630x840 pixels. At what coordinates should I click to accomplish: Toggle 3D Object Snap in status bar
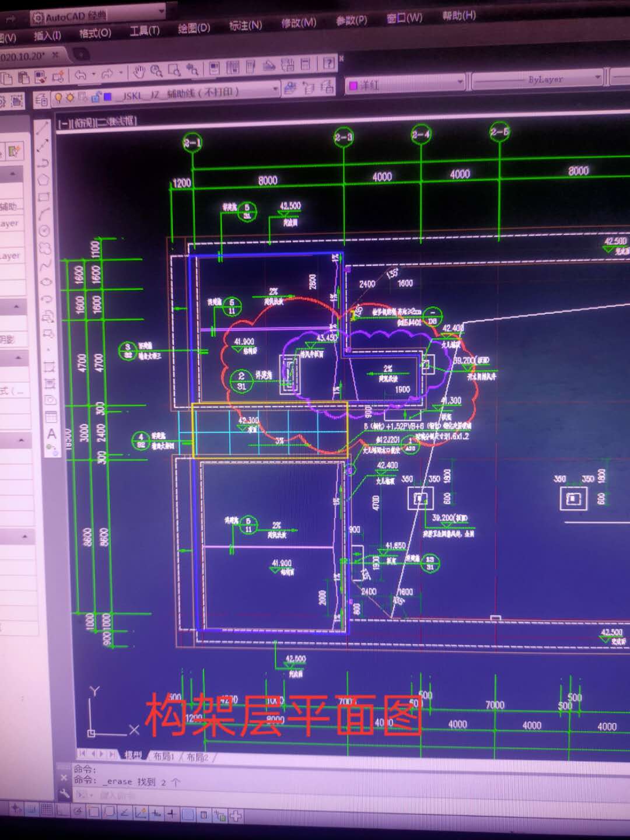point(109,811)
